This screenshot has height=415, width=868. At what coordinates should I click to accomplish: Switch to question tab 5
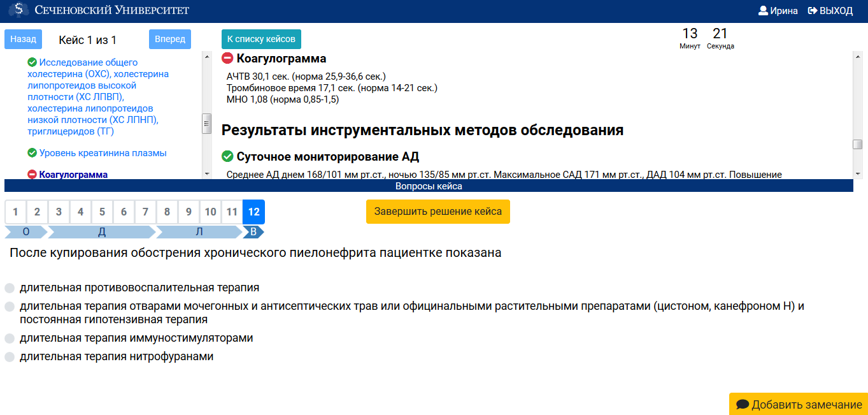[x=102, y=212]
